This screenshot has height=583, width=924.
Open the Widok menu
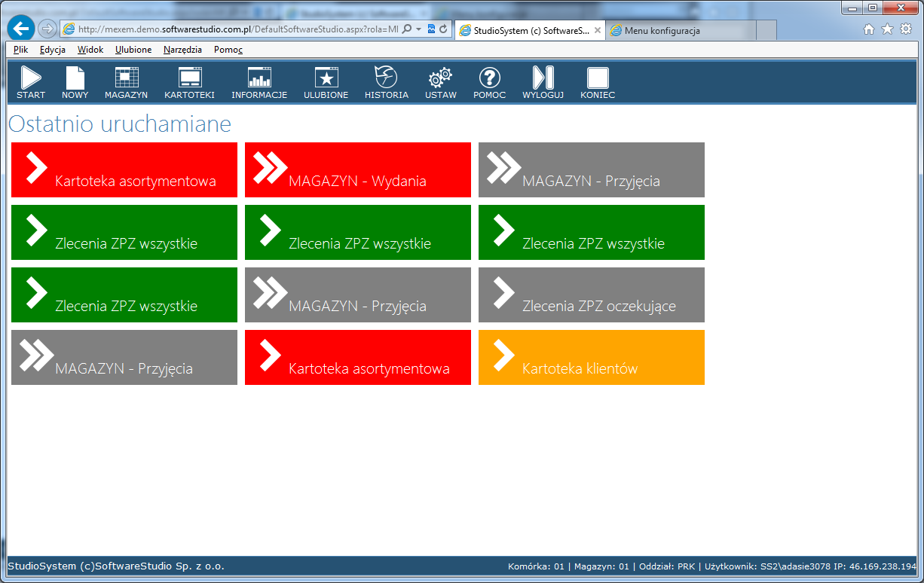[x=90, y=50]
